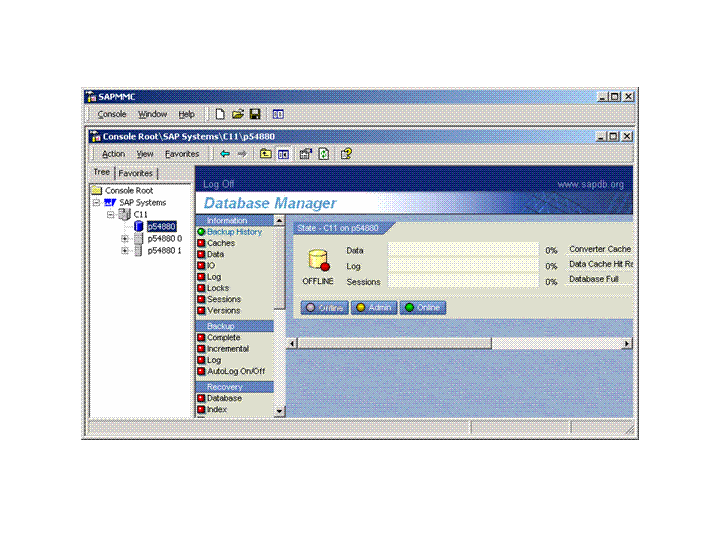Image resolution: width=720 pixels, height=540 pixels.
Task: Set database state to Admin
Action: [x=374, y=308]
